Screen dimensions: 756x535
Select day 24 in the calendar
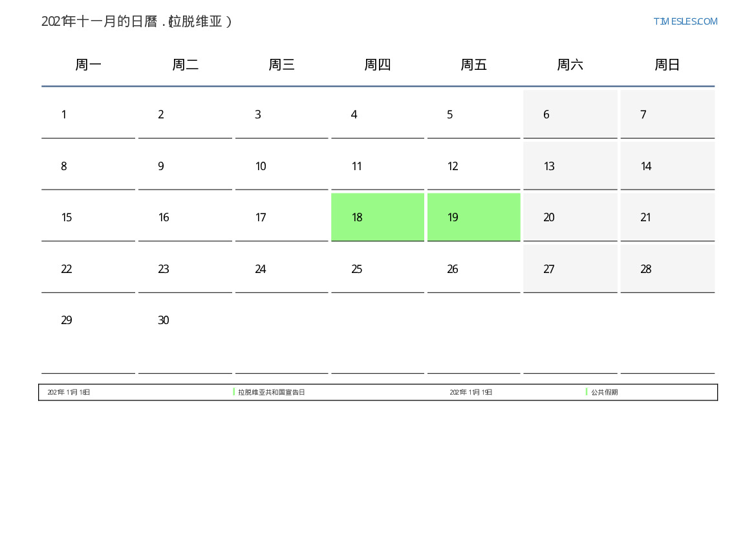[281, 268]
